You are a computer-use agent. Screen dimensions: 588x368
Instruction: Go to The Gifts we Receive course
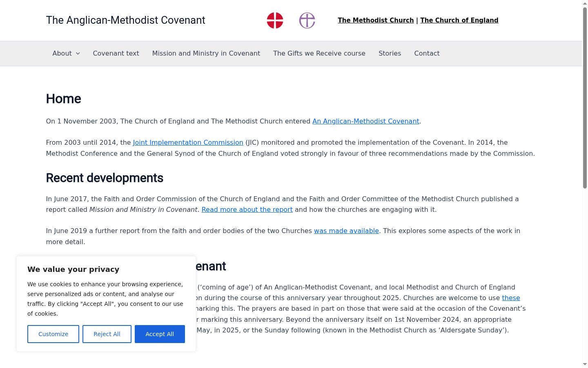pyautogui.click(x=319, y=54)
